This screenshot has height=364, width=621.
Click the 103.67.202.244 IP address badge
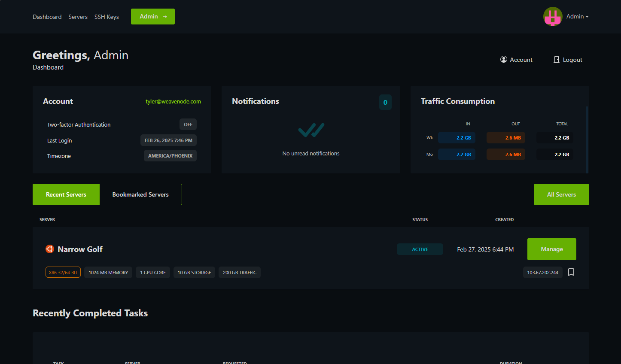[542, 273]
